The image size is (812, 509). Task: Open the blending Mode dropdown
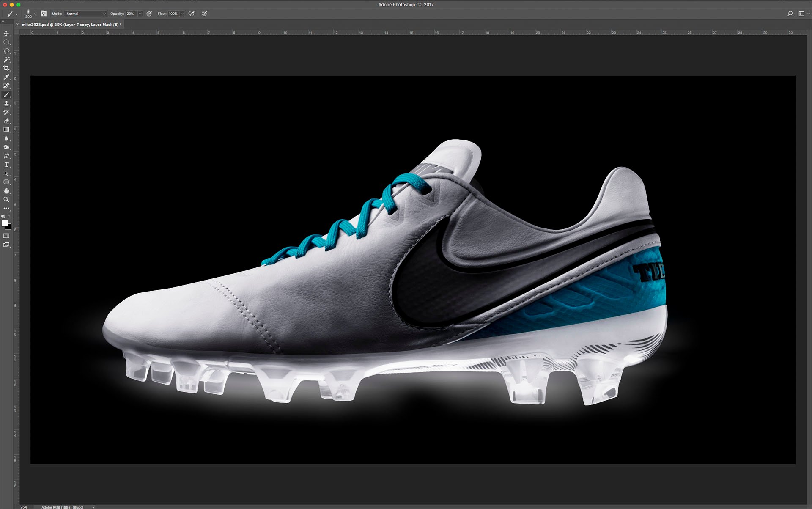[x=85, y=14]
